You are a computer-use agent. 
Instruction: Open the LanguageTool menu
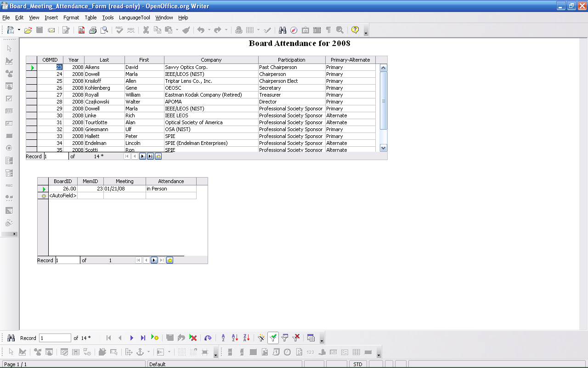pos(134,17)
